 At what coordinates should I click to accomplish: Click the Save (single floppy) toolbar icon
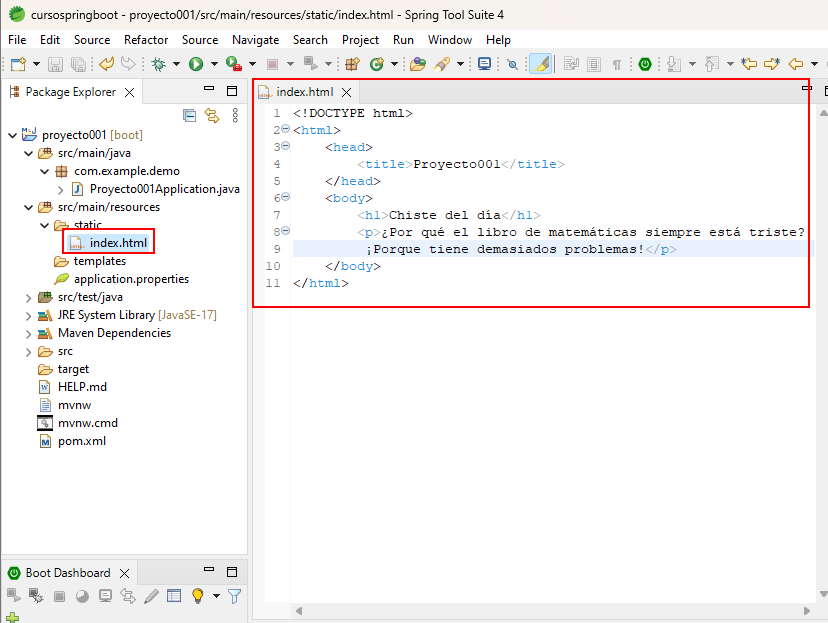click(55, 64)
